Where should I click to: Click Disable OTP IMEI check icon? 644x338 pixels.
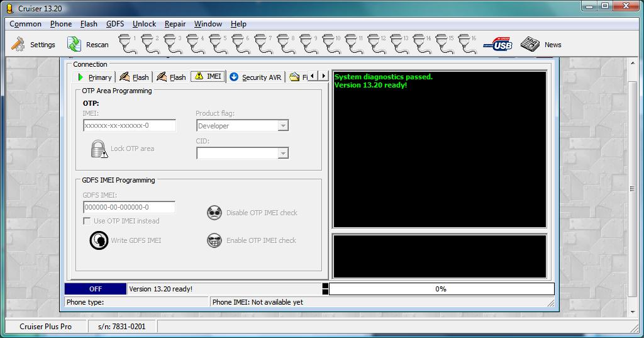pyautogui.click(x=214, y=213)
